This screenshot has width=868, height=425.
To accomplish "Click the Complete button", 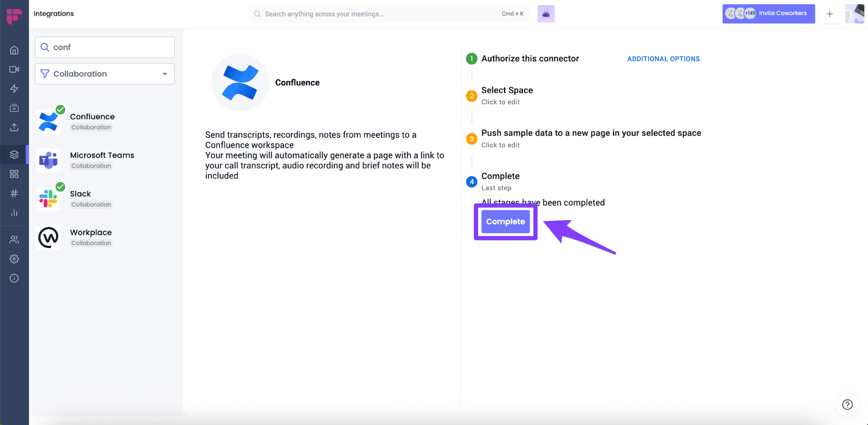I will click(506, 222).
